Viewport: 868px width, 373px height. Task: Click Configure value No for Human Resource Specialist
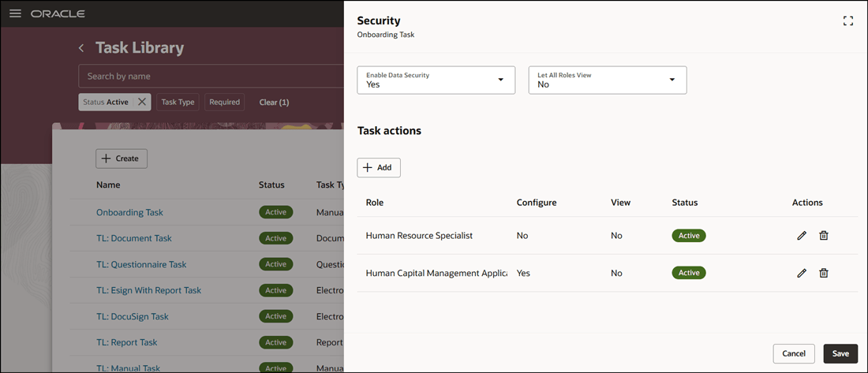pos(522,236)
